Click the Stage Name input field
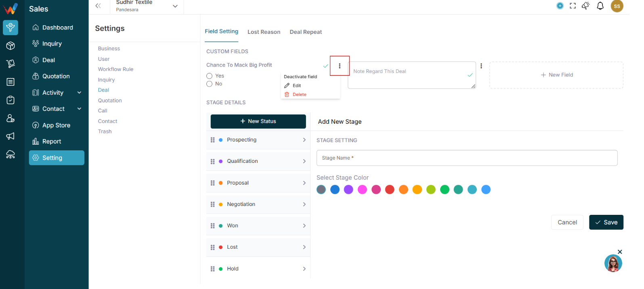The width and height of the screenshot is (644, 289). tap(467, 158)
